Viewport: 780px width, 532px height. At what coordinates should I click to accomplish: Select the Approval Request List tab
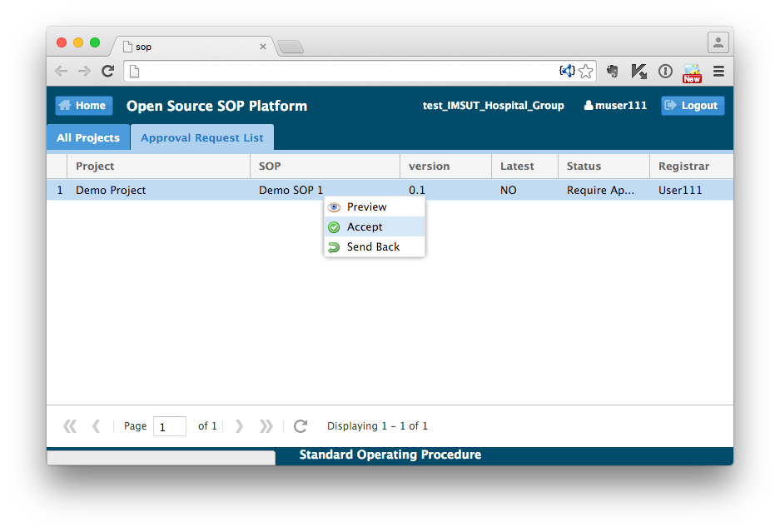[x=202, y=137]
